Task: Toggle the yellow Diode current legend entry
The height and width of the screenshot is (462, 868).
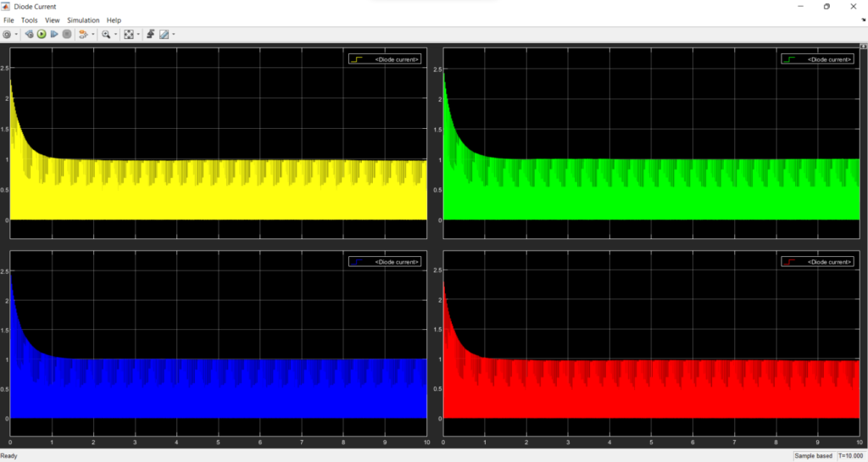Action: point(385,59)
